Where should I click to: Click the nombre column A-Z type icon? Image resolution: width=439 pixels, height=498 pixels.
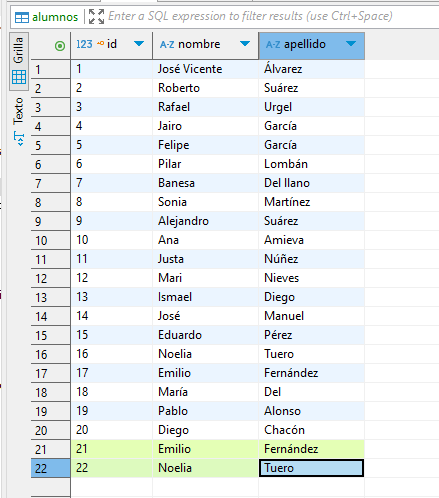coord(167,44)
